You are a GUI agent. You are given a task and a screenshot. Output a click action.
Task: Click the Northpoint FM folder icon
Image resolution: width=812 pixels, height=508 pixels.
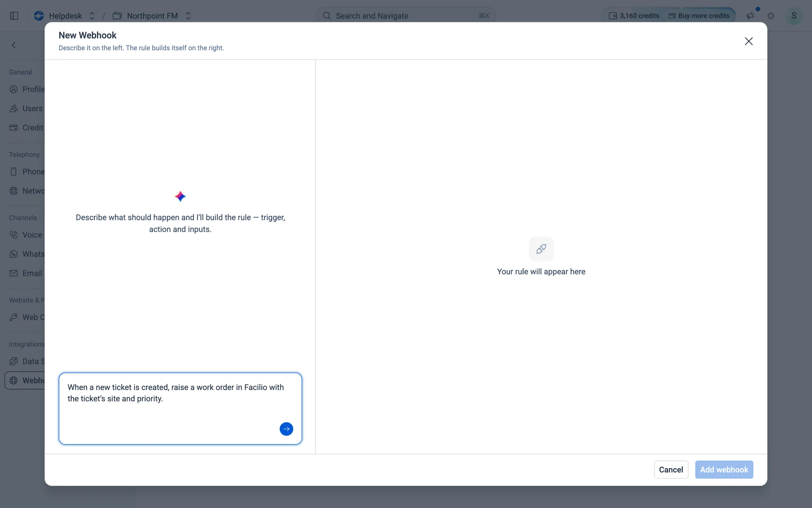(x=117, y=15)
